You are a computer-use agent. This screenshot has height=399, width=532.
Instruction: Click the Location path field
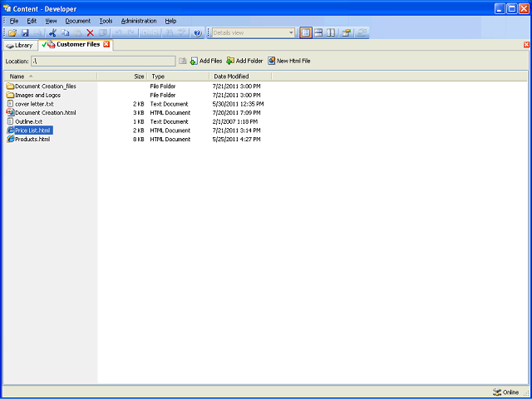click(x=103, y=61)
